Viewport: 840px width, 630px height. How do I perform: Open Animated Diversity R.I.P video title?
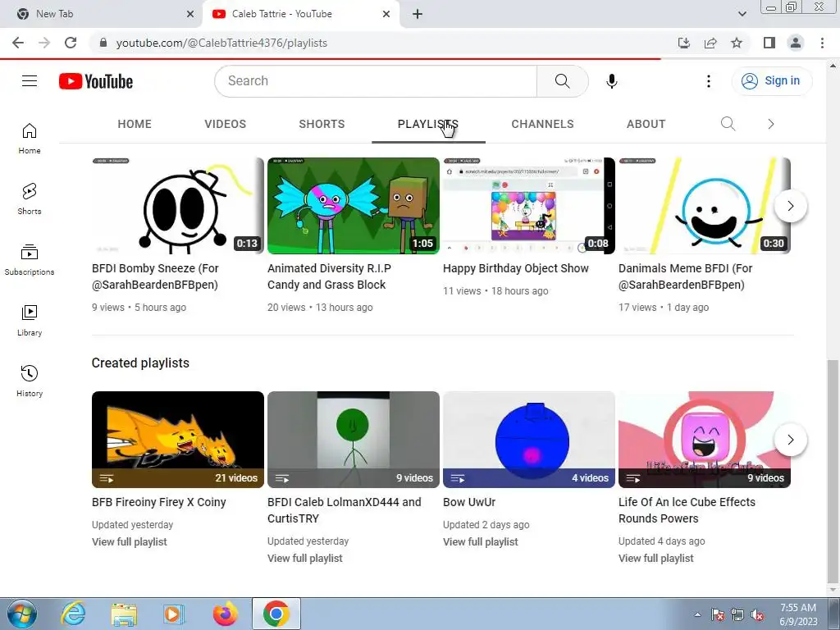[x=329, y=276]
